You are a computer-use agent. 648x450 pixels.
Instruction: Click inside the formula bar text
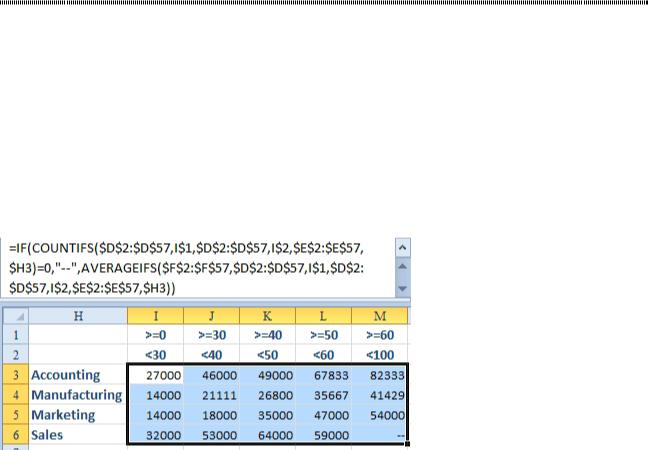point(186,268)
